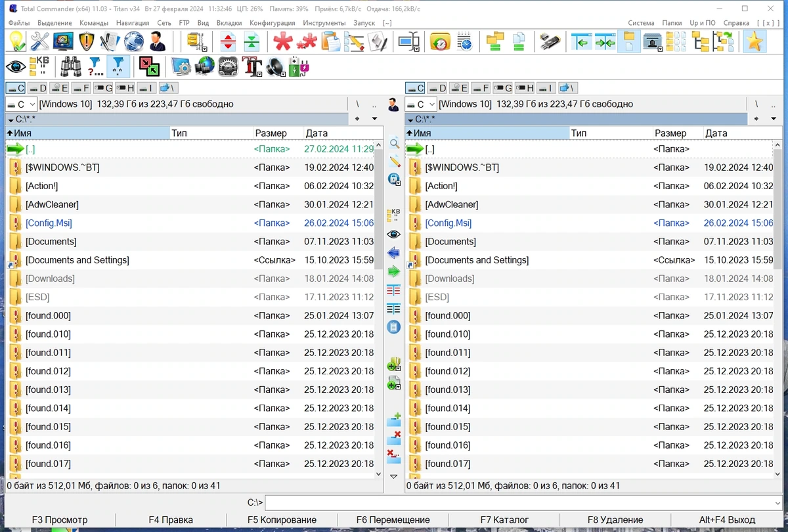Click the USB flash drive icon
The height and width of the screenshot is (532, 788).
pos(550,41)
